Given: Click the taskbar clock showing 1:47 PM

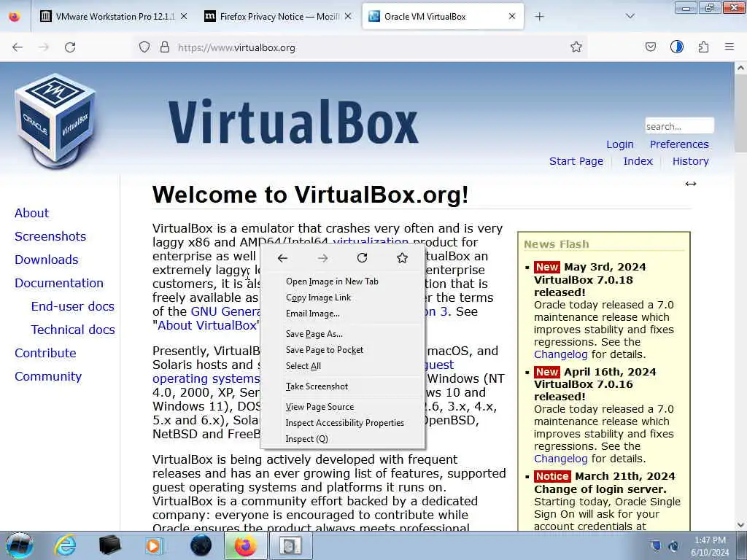Looking at the screenshot, I should pyautogui.click(x=710, y=546).
